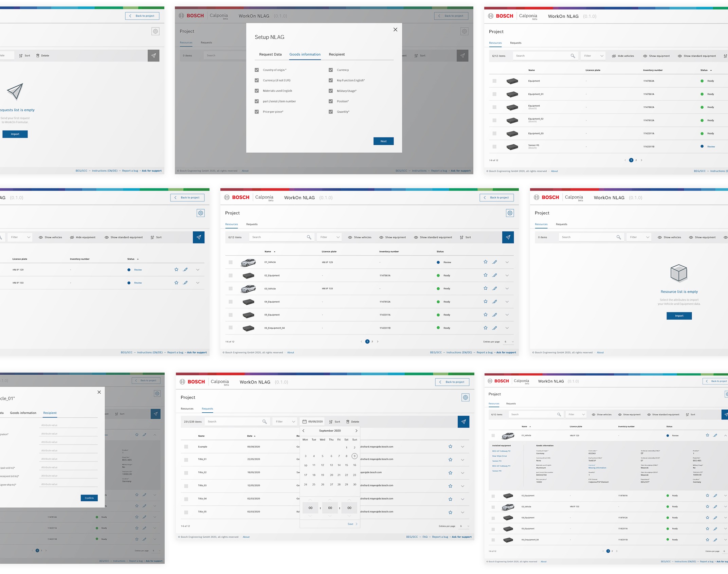Open the gear settings icon beside Project

pyautogui.click(x=510, y=213)
